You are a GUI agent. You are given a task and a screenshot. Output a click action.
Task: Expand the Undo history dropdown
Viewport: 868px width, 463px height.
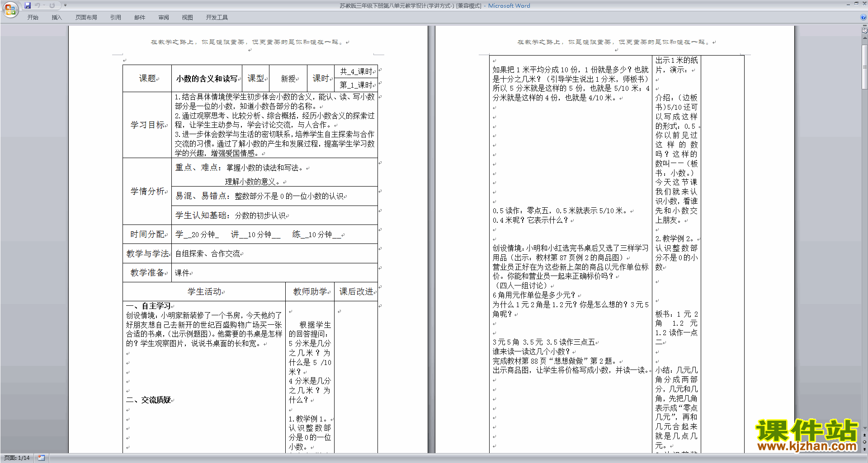44,5
